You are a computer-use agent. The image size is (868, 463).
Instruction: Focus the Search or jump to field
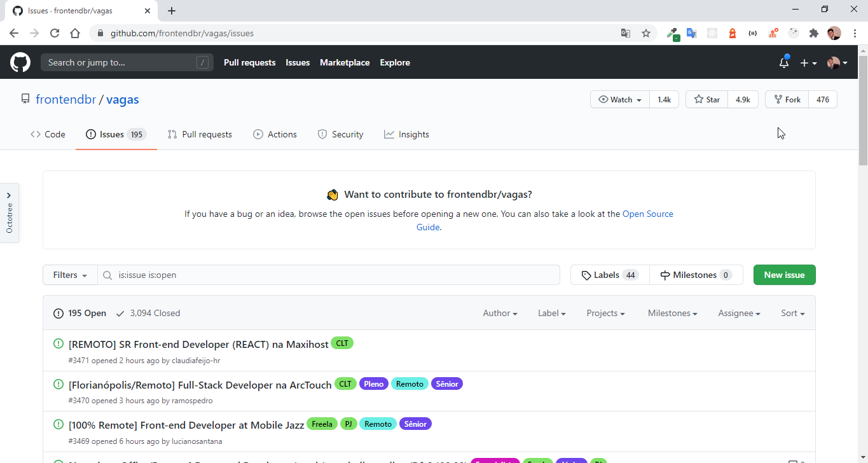(x=127, y=62)
